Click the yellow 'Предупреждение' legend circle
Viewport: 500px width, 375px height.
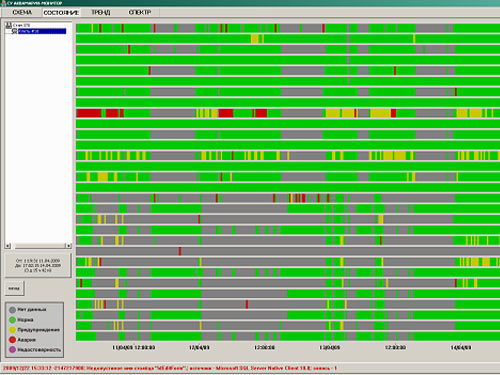(x=12, y=330)
